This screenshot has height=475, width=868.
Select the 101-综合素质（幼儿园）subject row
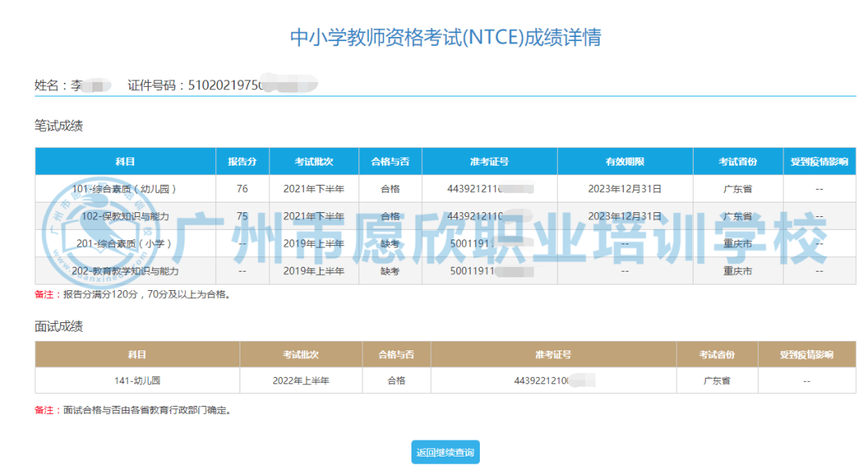coord(124,188)
